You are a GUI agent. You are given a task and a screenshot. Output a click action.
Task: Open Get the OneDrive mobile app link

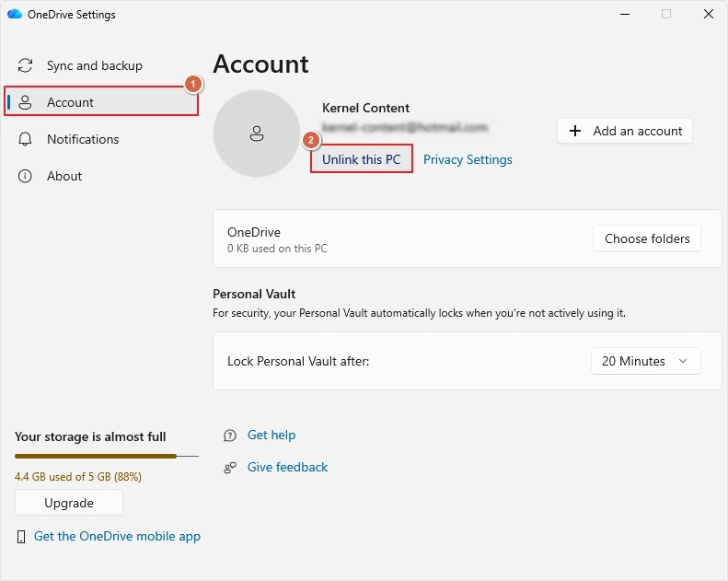(x=117, y=537)
